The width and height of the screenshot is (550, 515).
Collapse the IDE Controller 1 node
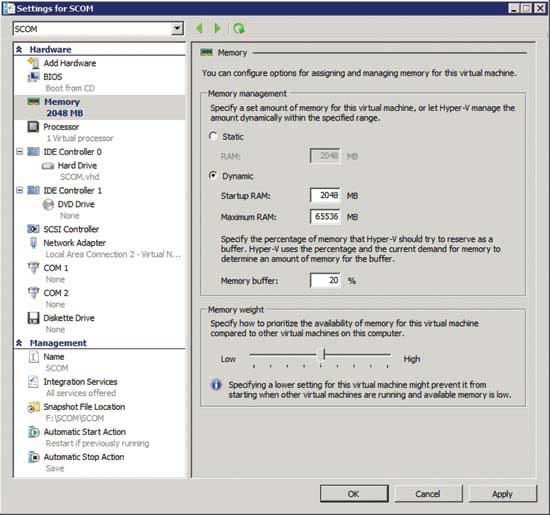(20, 190)
